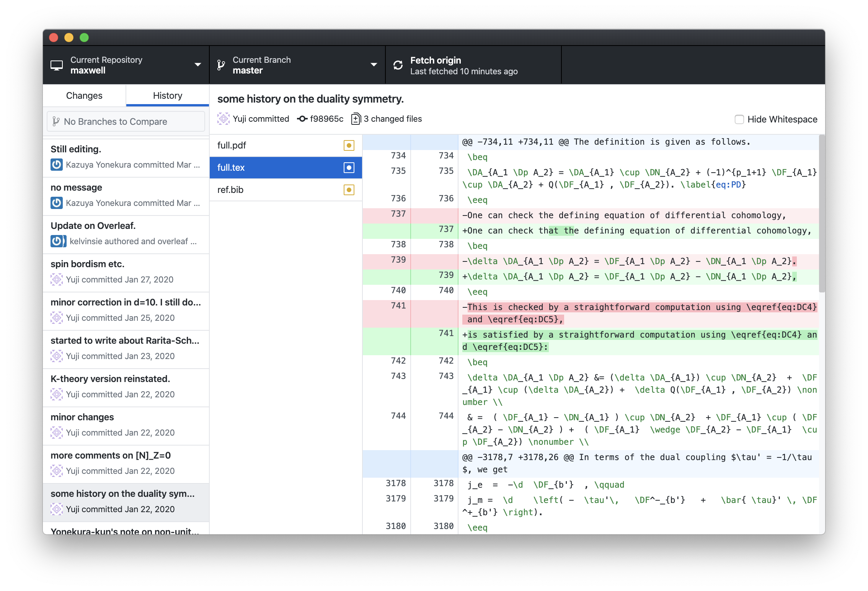Click the modified status icon for full.pdf
868x591 pixels.
tap(349, 145)
